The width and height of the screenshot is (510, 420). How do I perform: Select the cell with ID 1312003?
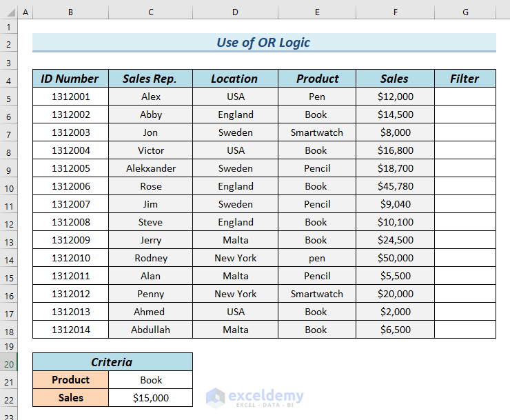pos(70,132)
